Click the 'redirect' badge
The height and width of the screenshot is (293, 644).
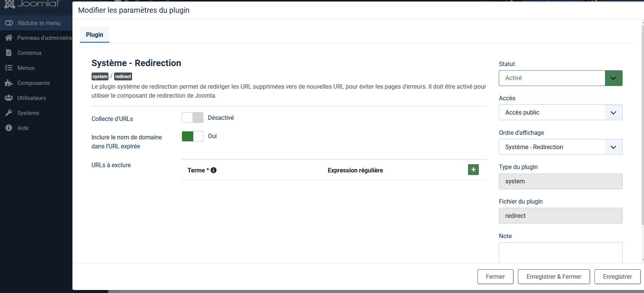click(123, 77)
